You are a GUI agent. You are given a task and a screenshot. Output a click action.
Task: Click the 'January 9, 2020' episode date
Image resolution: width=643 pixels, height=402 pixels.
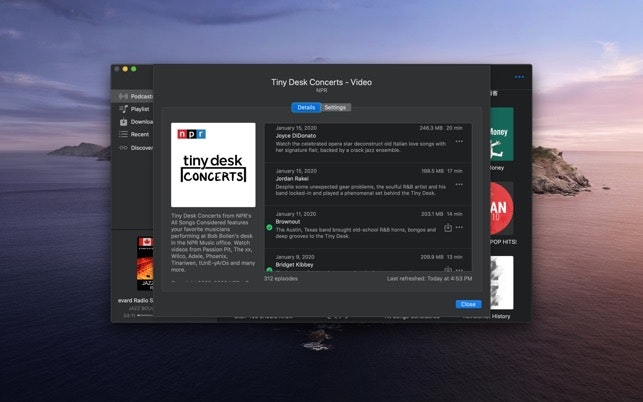[x=295, y=257]
